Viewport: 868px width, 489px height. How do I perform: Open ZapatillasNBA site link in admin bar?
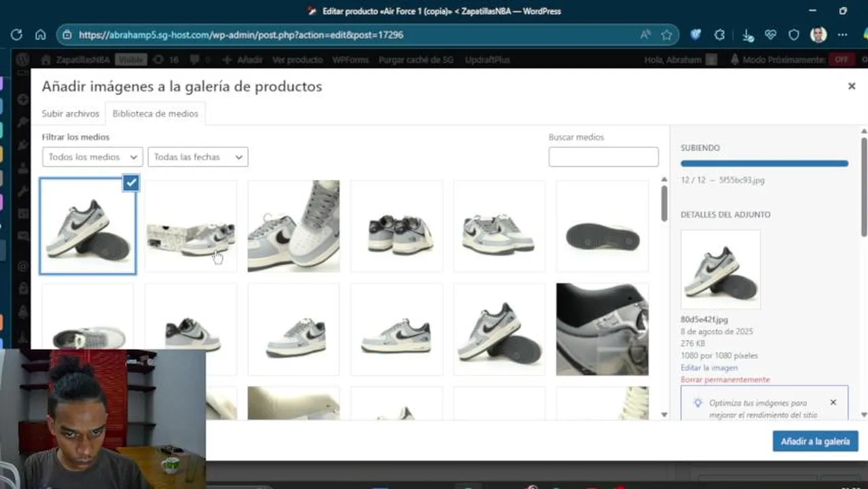tap(77, 60)
